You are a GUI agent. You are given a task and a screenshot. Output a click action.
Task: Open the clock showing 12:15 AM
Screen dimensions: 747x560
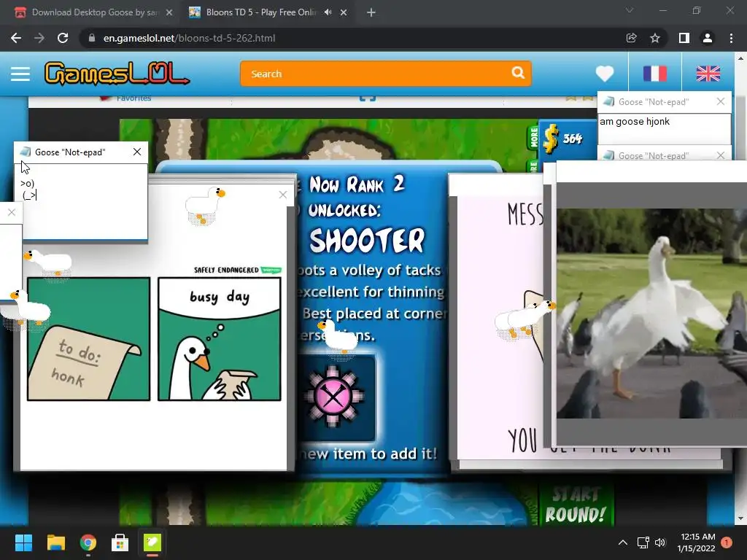tap(697, 542)
